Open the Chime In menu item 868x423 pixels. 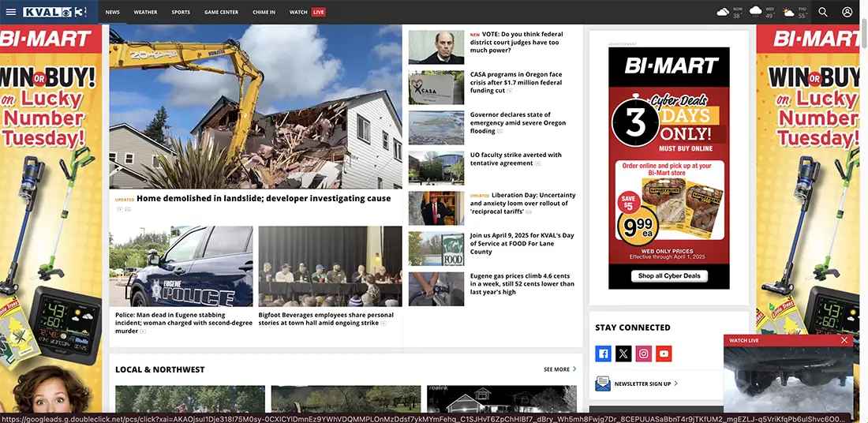(264, 12)
